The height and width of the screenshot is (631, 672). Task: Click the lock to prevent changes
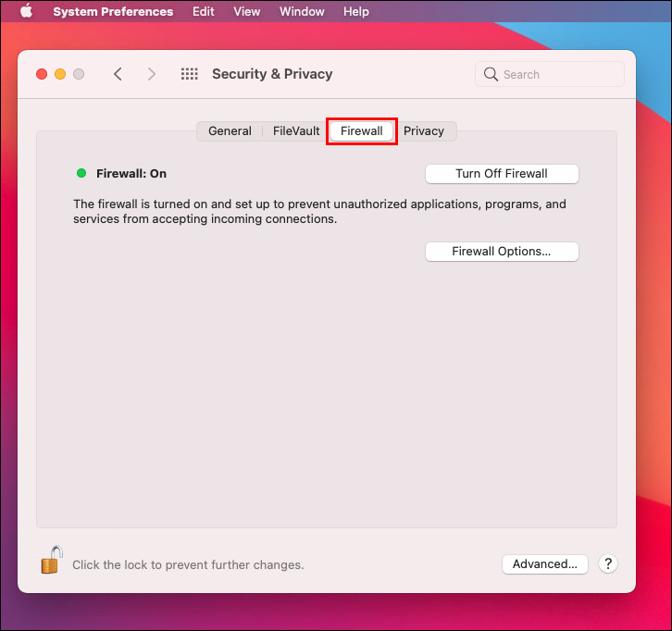52,560
